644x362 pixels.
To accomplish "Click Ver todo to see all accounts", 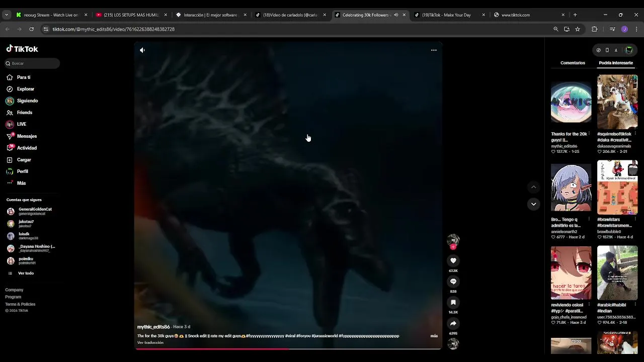I will click(26, 273).
